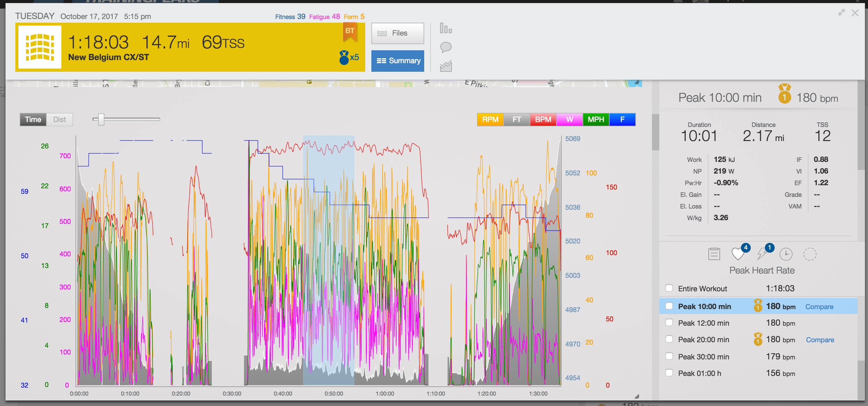Switch graph x-axis to Time

pyautogui.click(x=33, y=120)
